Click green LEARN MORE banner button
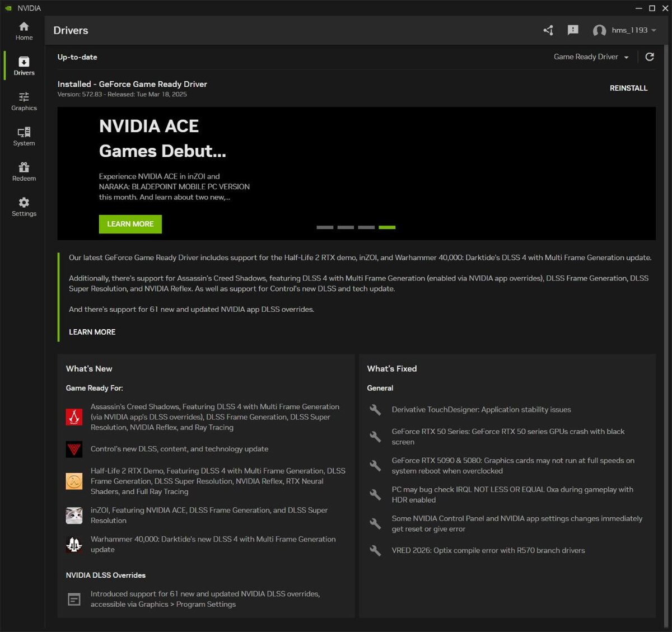Viewport: 672px width, 632px height. [130, 224]
